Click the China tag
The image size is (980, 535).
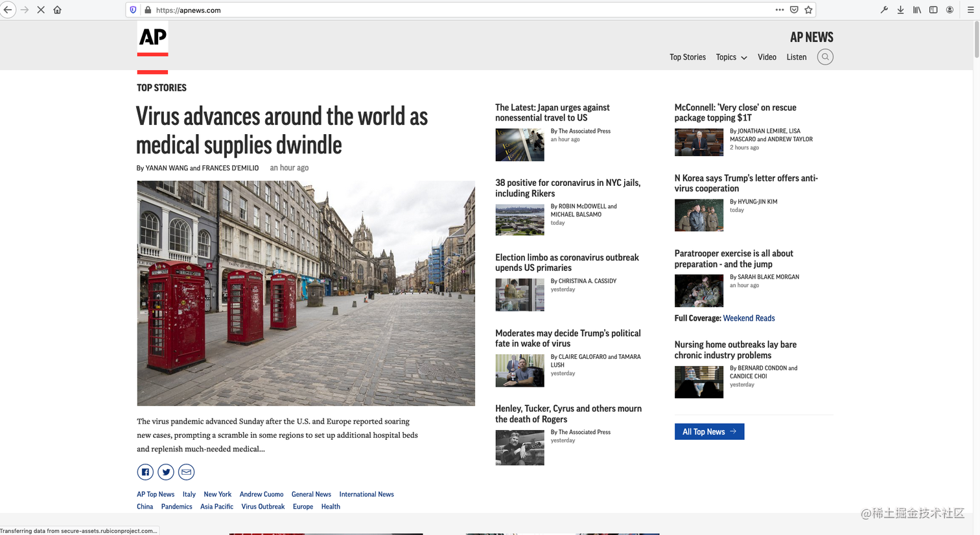tap(145, 507)
